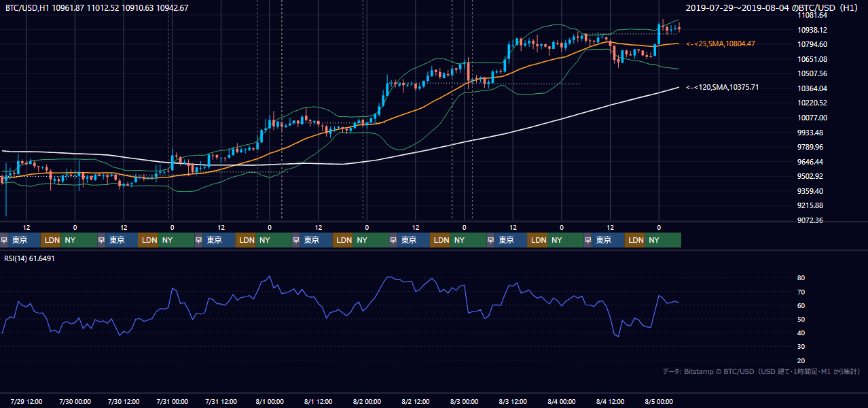
Task: Select the 7/31 12:00 date label
Action: point(221,401)
